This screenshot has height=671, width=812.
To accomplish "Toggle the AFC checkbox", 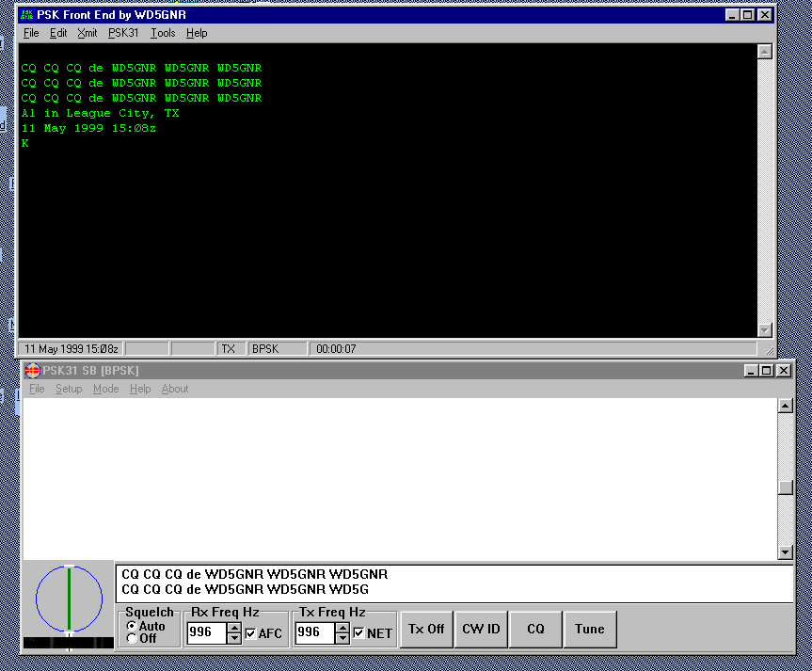I will click(x=251, y=633).
